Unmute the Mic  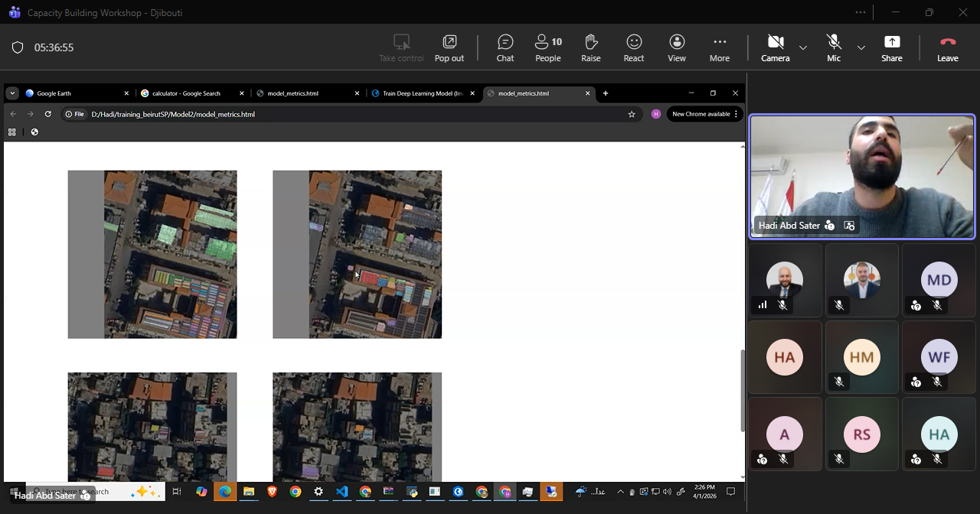834,47
